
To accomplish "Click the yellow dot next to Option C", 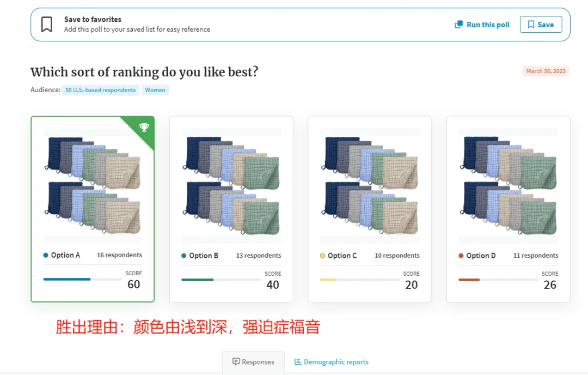I will (322, 256).
